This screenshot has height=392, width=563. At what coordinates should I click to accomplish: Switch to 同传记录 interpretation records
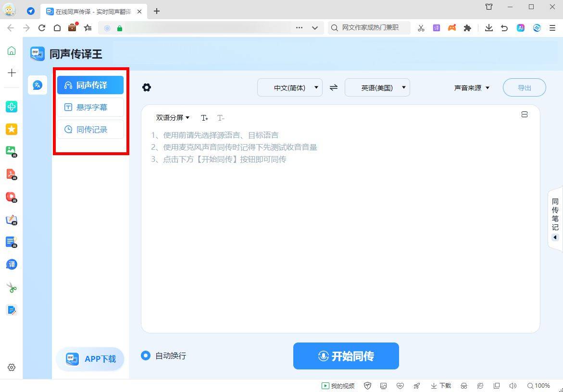pyautogui.click(x=89, y=129)
